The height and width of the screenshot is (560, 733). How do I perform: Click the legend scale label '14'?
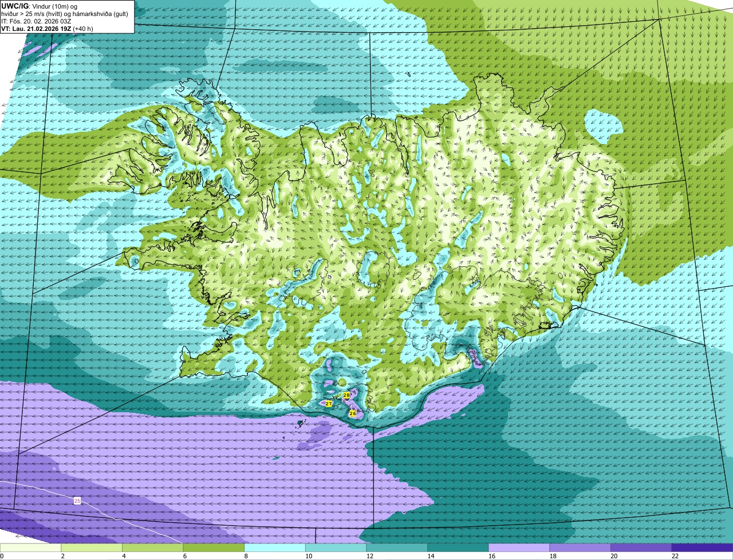[431, 556]
